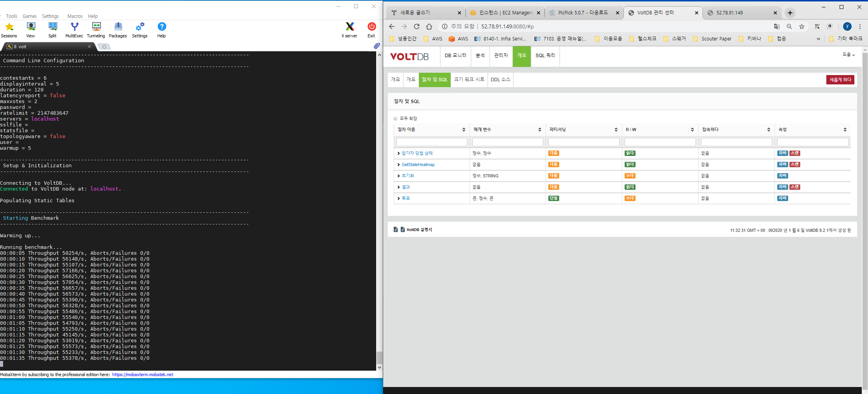Image resolution: width=868 pixels, height=394 pixels.
Task: Open the Tools menu in MobaXterm
Action: click(x=12, y=16)
